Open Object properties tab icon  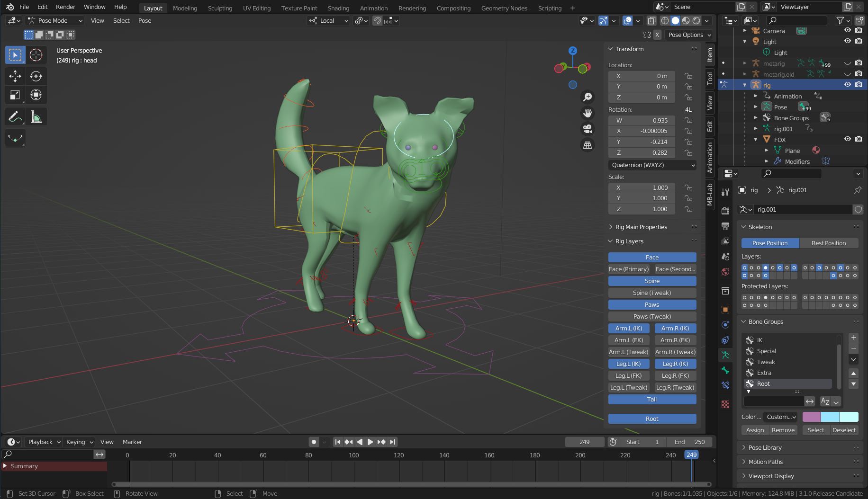(x=725, y=309)
